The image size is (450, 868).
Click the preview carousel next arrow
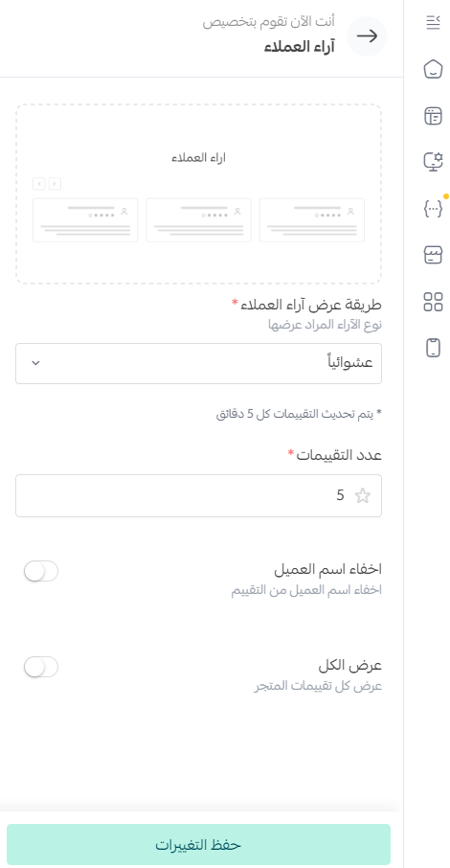tap(38, 183)
